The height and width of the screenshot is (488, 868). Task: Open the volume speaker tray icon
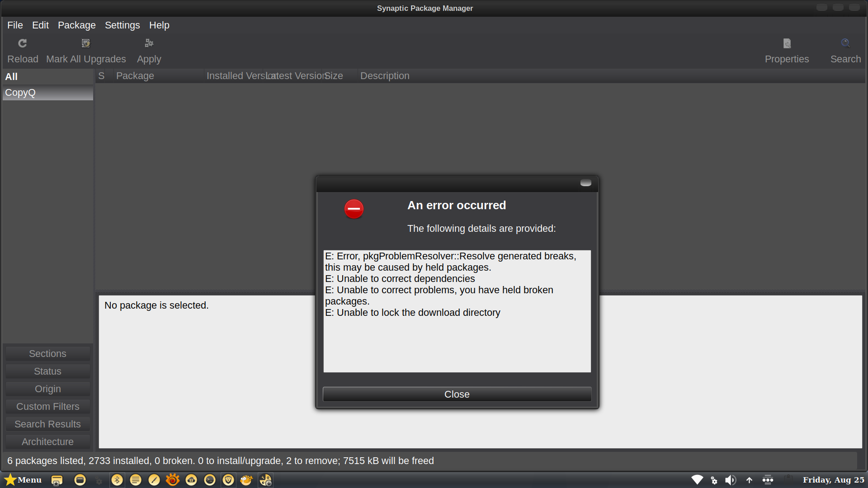point(731,480)
